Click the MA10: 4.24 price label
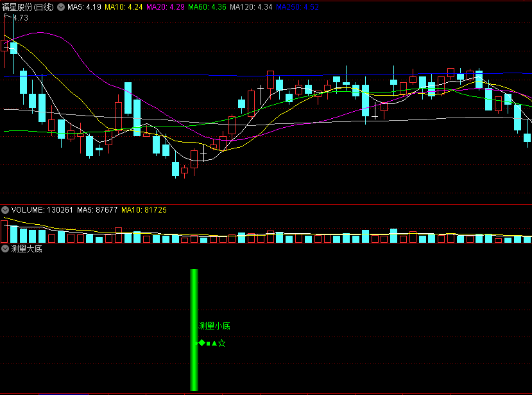 coord(123,7)
